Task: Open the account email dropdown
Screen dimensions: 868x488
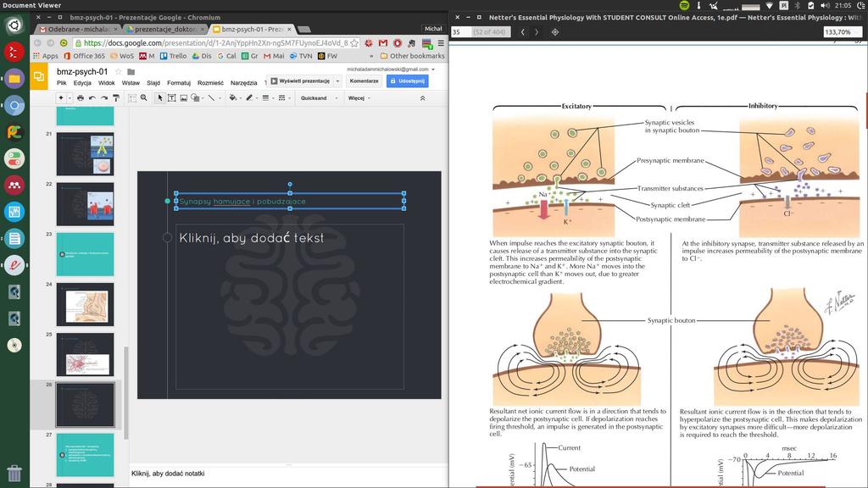Action: point(391,69)
